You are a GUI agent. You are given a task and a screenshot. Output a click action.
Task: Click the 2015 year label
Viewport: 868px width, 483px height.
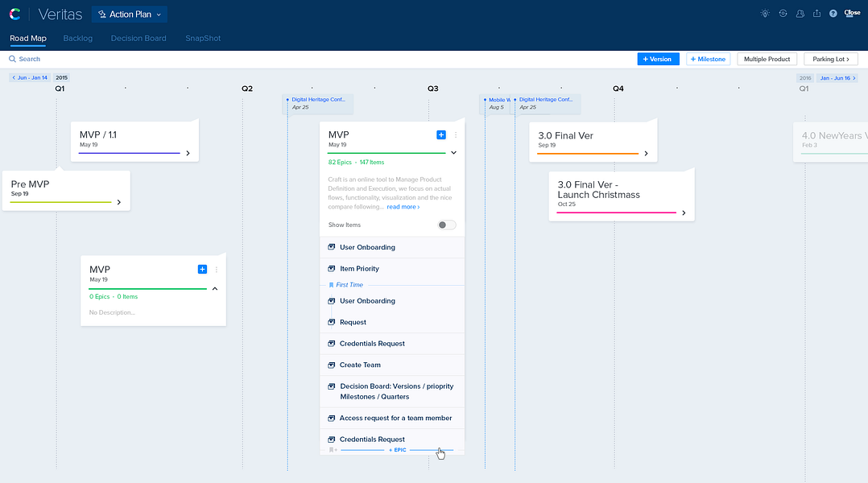pos(61,78)
